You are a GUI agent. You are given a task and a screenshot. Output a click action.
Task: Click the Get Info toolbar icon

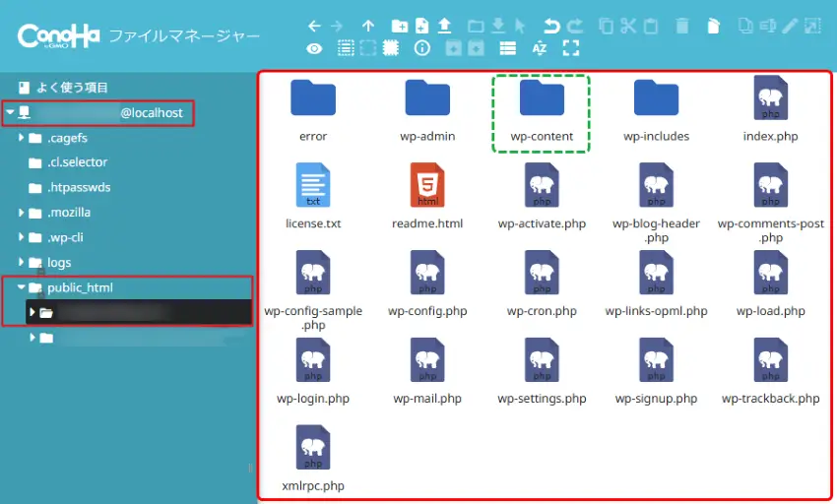[422, 48]
